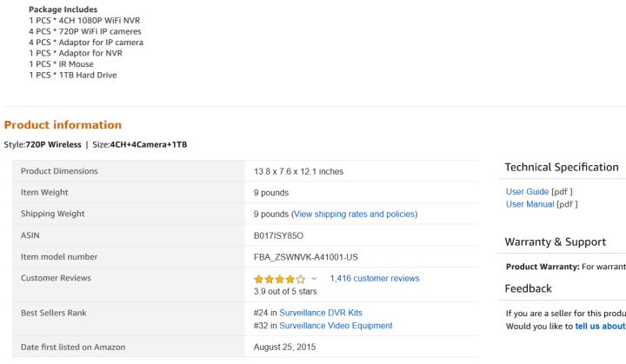Click the ASIN value B017ISY85O
626x364 pixels.
[278, 235]
